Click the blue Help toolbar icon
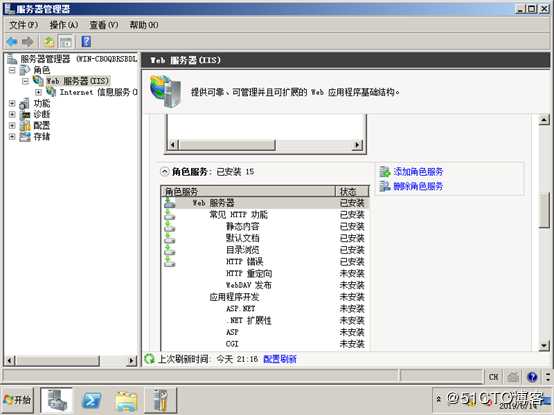Viewport: 554px width, 415px height. tap(86, 42)
